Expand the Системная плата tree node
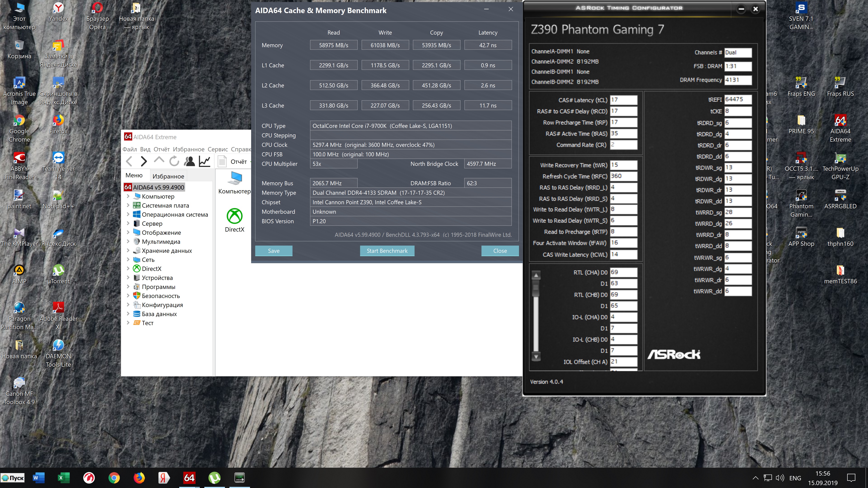The image size is (868, 488). (x=128, y=205)
